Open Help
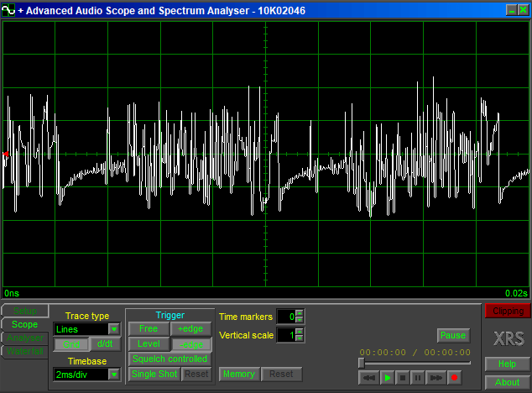Viewport: 532px width, 393px height. coord(507,364)
